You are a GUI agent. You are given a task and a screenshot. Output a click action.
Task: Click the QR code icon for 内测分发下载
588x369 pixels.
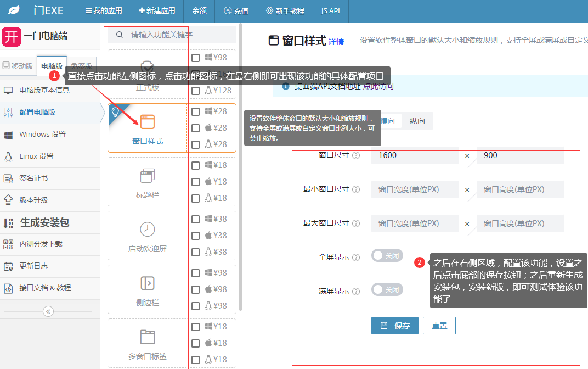pos(8,244)
